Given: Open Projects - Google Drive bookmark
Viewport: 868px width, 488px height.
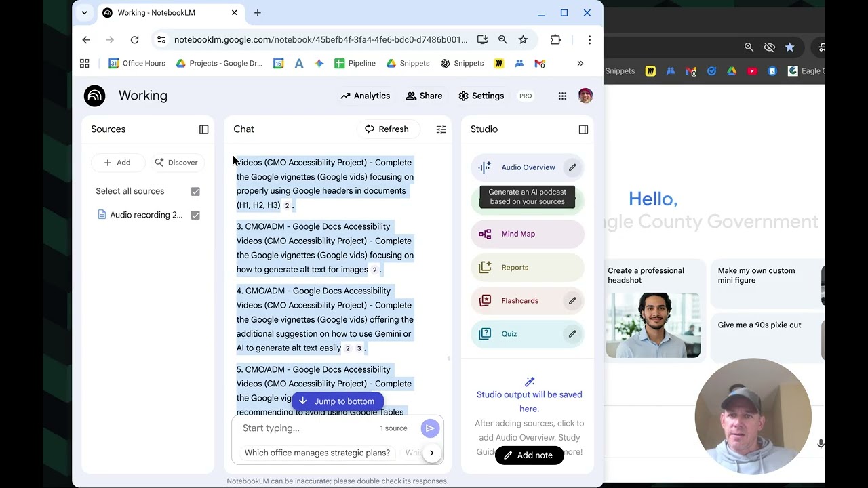Looking at the screenshot, I should pos(218,63).
